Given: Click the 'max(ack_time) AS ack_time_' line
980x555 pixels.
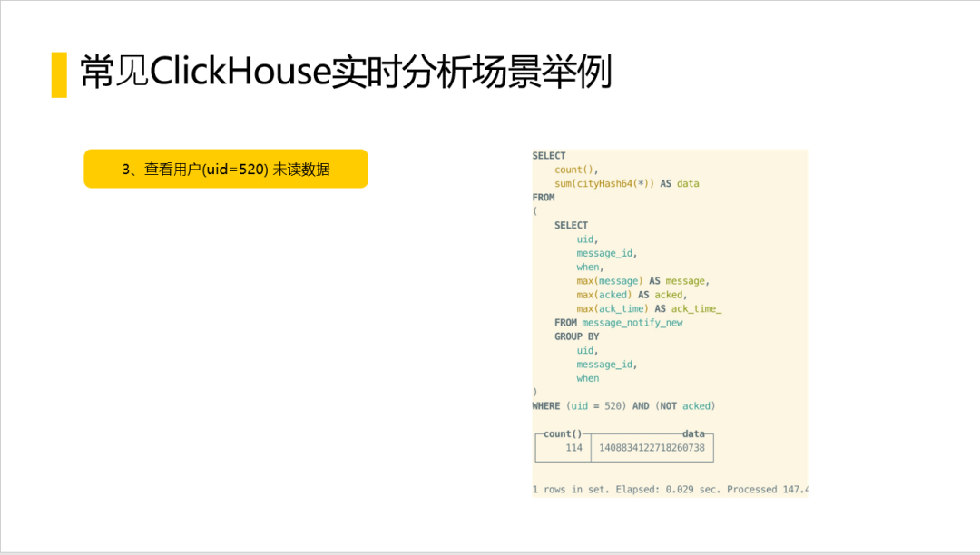Looking at the screenshot, I should tap(649, 309).
